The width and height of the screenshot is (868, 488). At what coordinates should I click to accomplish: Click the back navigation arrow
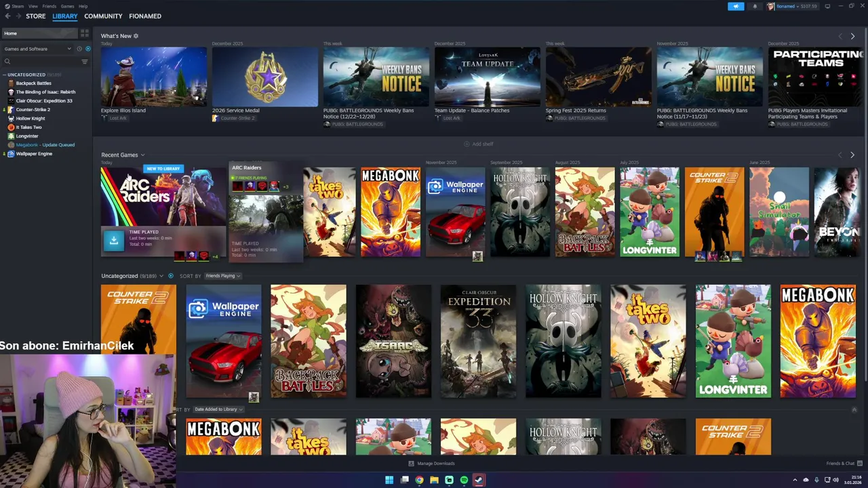pos(7,16)
